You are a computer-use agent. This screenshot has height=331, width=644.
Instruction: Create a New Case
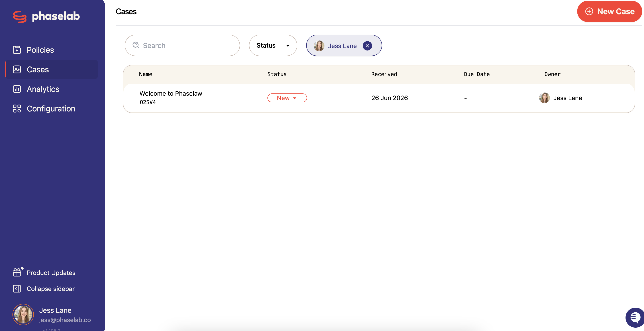pyautogui.click(x=609, y=12)
